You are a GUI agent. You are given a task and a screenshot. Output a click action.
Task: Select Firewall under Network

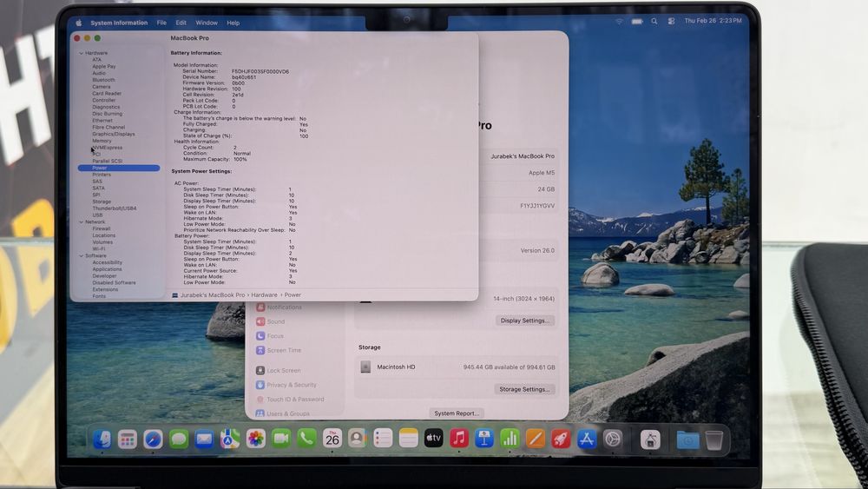click(102, 228)
